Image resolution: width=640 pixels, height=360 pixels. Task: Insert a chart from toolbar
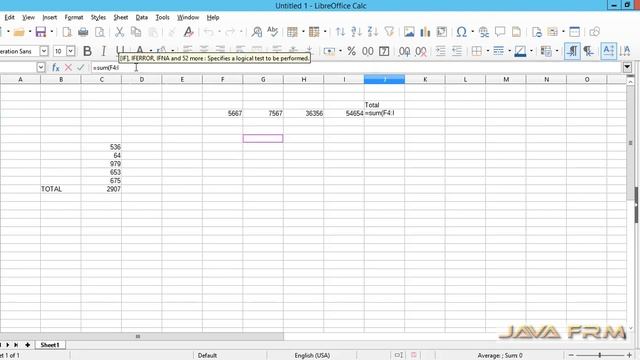425,32
